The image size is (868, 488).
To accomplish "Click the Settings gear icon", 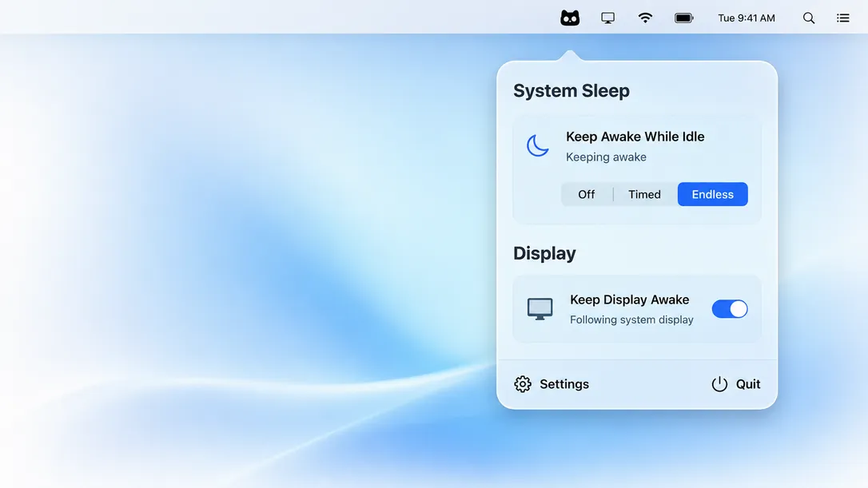I will (523, 384).
